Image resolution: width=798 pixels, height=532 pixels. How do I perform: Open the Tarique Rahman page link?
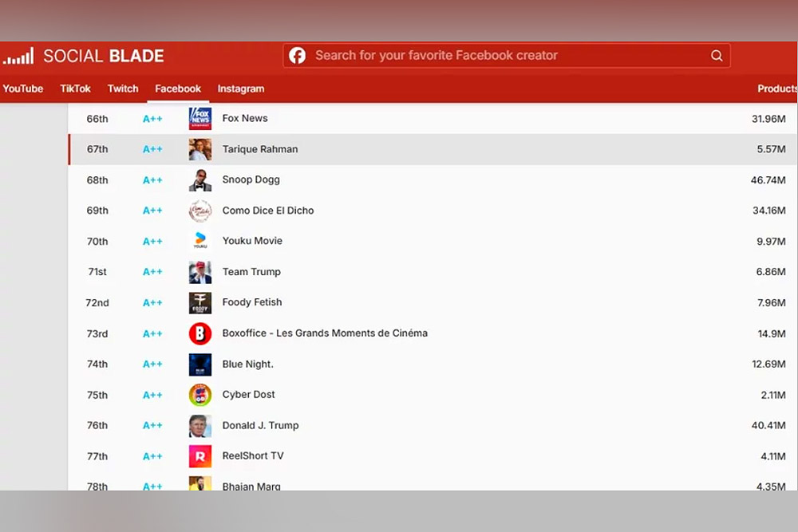click(x=260, y=149)
